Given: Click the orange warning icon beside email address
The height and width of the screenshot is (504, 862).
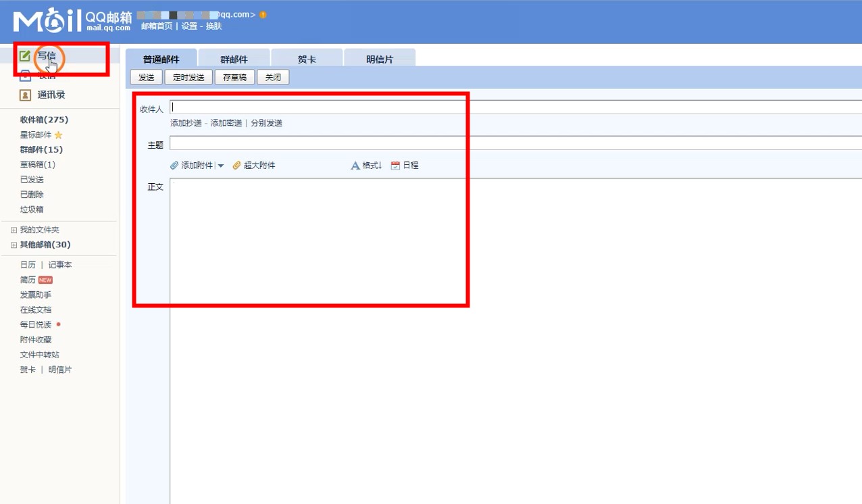Looking at the screenshot, I should (x=263, y=15).
